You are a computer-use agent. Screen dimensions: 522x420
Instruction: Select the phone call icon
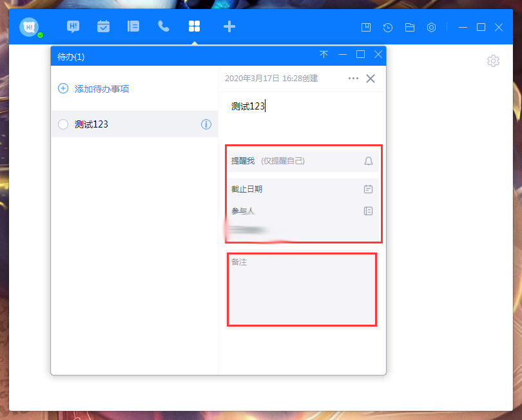(163, 26)
